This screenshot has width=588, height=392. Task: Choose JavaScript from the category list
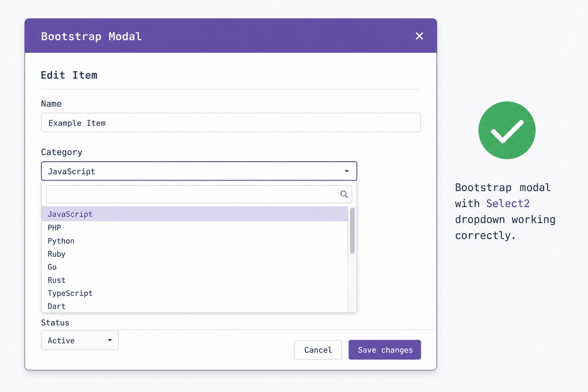click(195, 214)
